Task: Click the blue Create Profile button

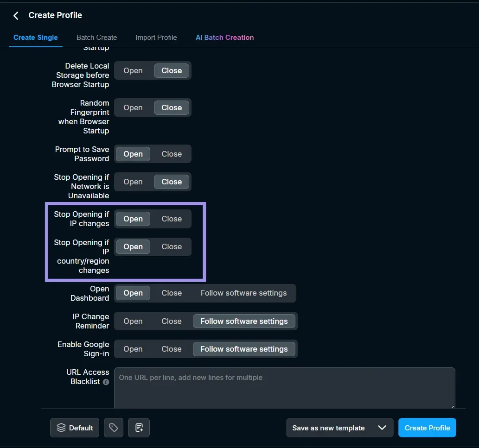Action: coord(427,428)
